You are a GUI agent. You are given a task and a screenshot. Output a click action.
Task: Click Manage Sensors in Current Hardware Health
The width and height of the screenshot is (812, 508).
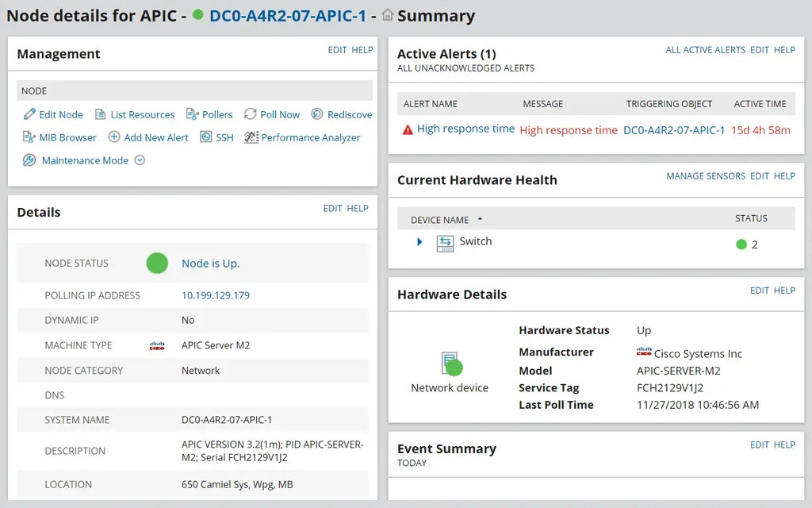click(x=705, y=176)
